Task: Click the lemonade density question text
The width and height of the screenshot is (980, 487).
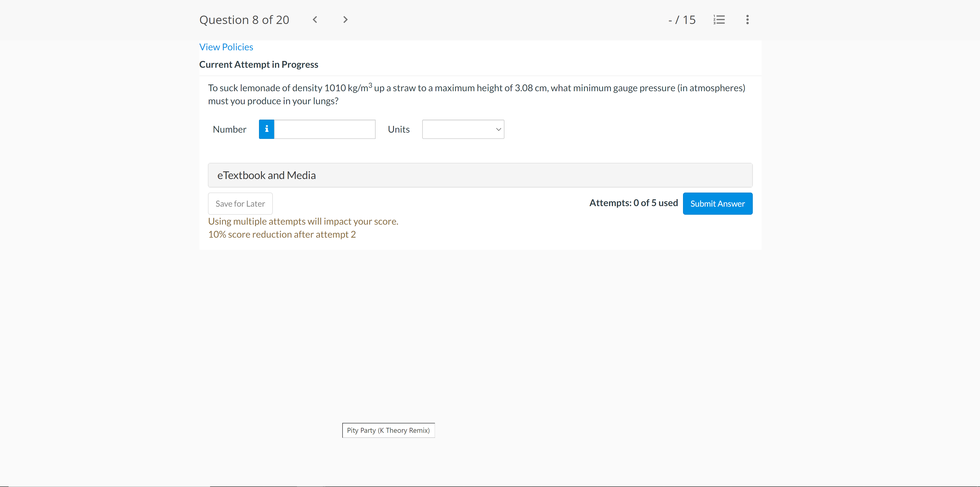Action: [476, 94]
